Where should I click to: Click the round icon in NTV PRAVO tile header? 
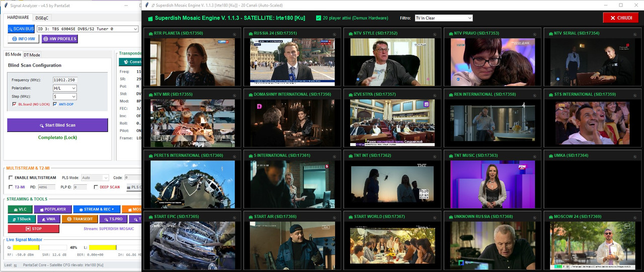coord(535,34)
